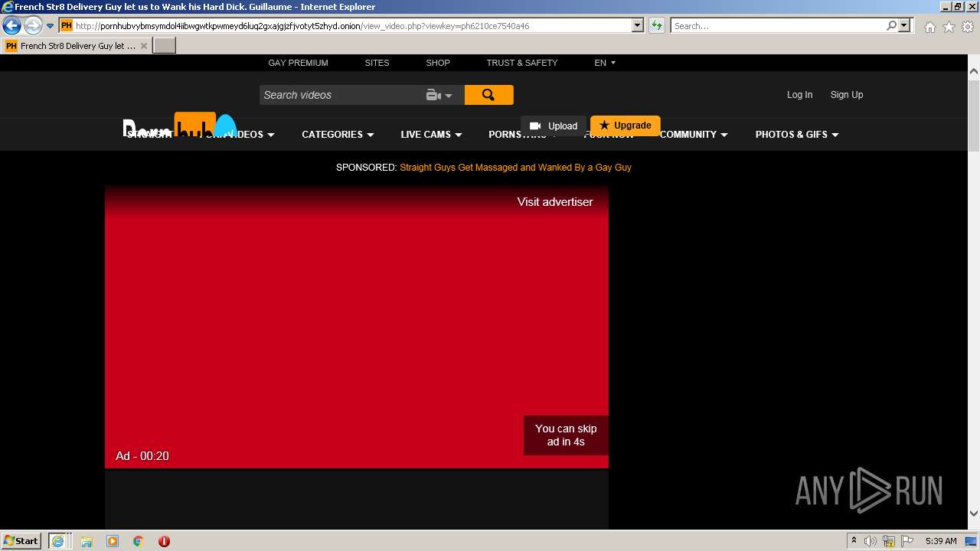Image resolution: width=980 pixels, height=551 pixels.
Task: Click the 5:39 AM taskbar clock
Action: coord(941,541)
